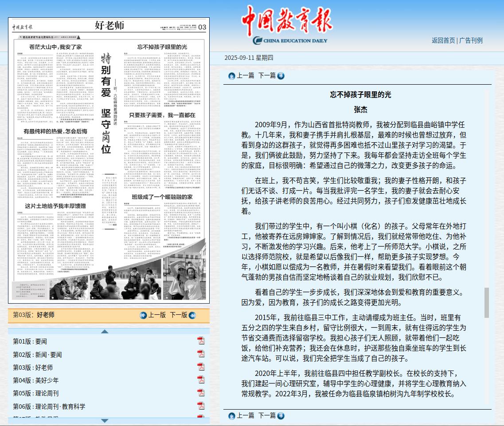
Task: Click the newspaper page preview headline 特别有爱 坚守岗位
Action: (x=106, y=104)
